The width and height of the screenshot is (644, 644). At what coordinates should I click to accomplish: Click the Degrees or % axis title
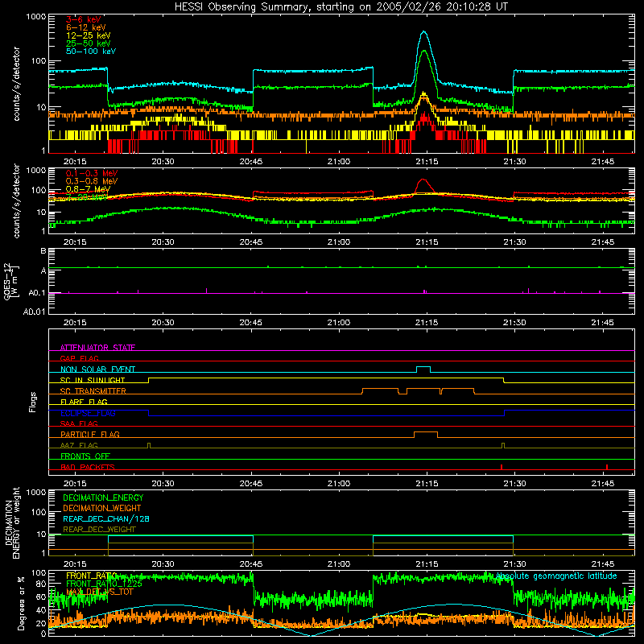pos(21,603)
